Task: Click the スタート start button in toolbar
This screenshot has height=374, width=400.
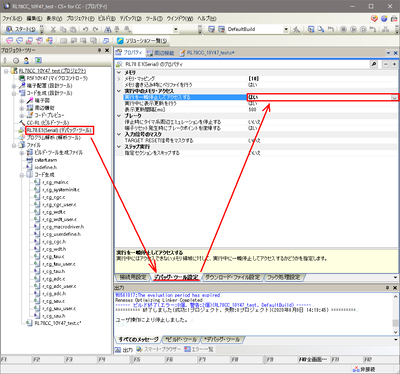Action: click(x=21, y=30)
